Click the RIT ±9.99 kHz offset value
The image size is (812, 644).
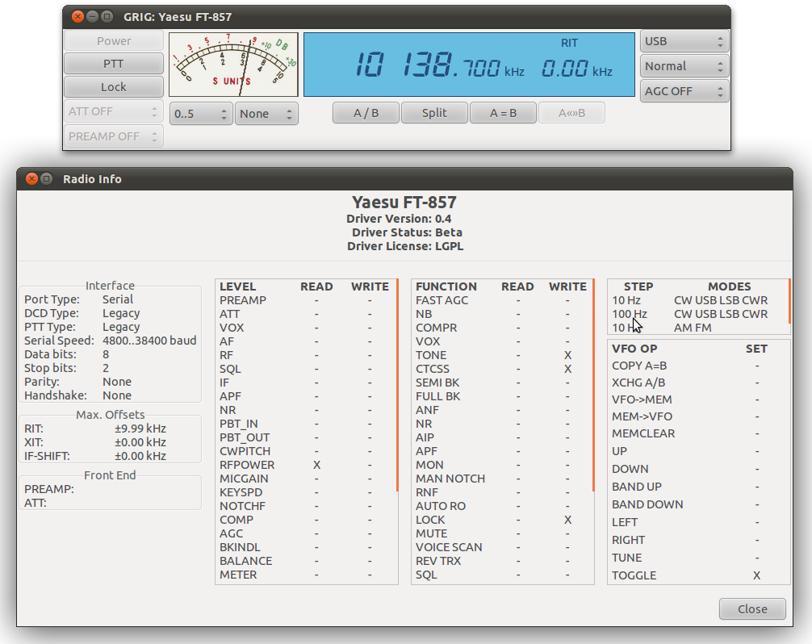(x=140, y=429)
